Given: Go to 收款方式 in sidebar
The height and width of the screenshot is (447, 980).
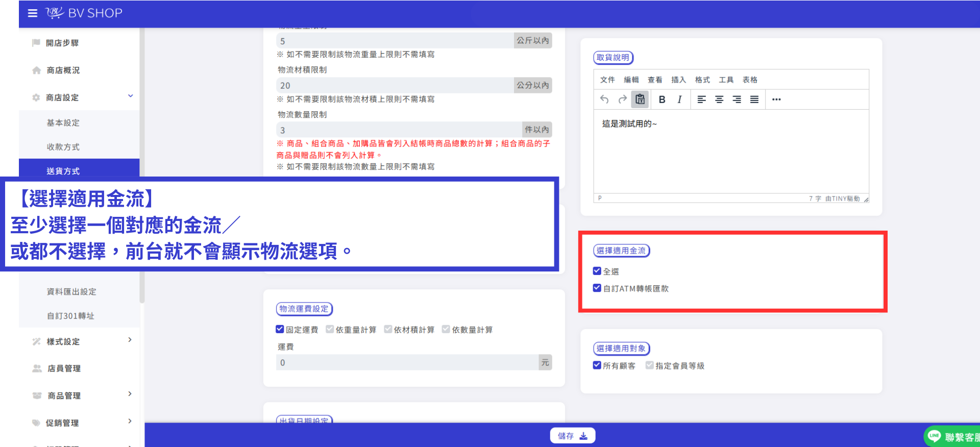Looking at the screenshot, I should click(63, 147).
